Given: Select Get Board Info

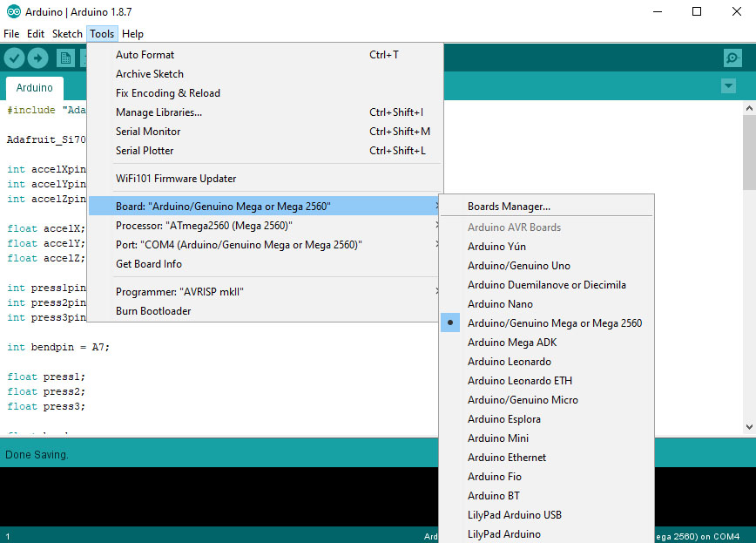Looking at the screenshot, I should [149, 264].
